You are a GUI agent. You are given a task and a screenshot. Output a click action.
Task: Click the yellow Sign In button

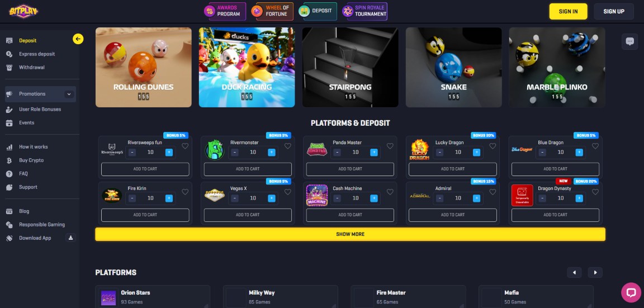569,12
